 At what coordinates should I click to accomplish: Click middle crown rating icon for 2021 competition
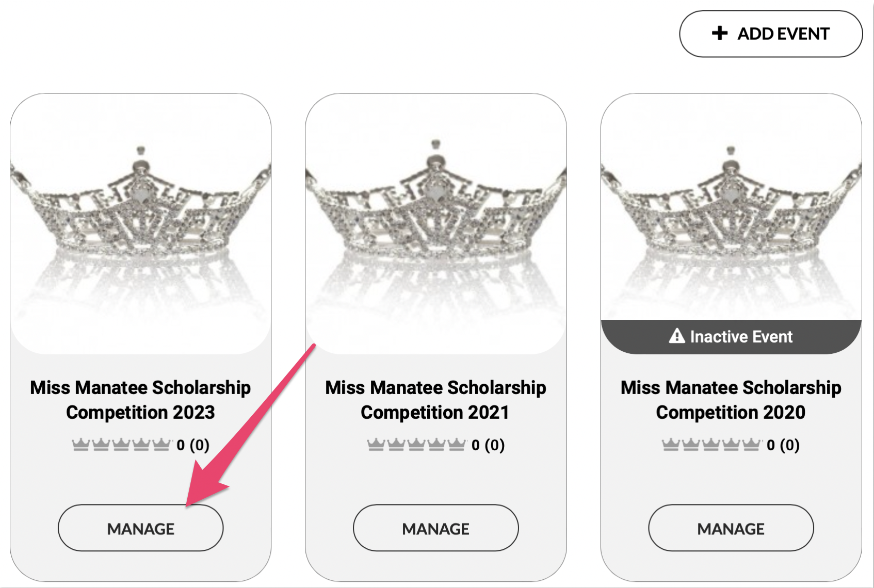coord(416,444)
